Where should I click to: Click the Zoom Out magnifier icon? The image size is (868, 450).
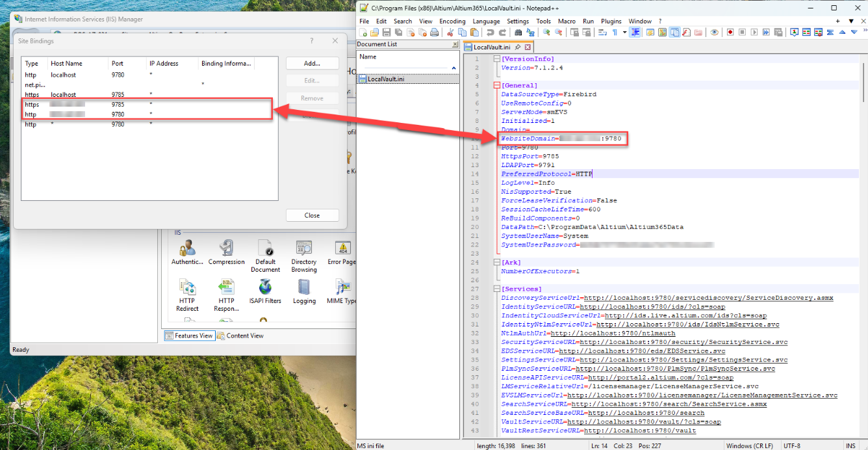tap(558, 32)
